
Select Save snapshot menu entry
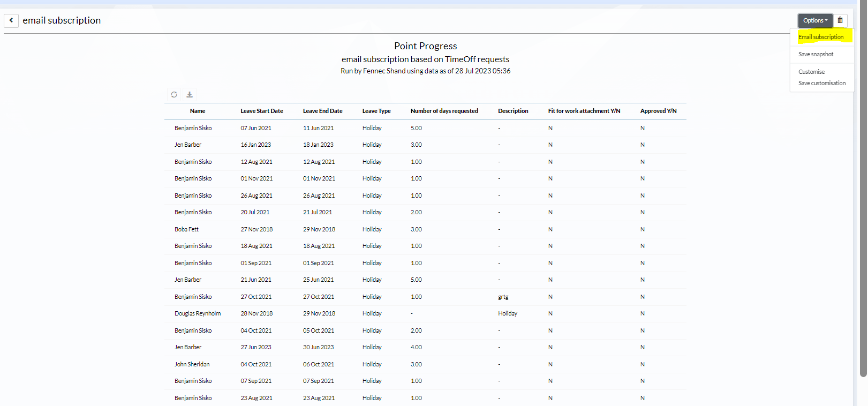coord(816,54)
